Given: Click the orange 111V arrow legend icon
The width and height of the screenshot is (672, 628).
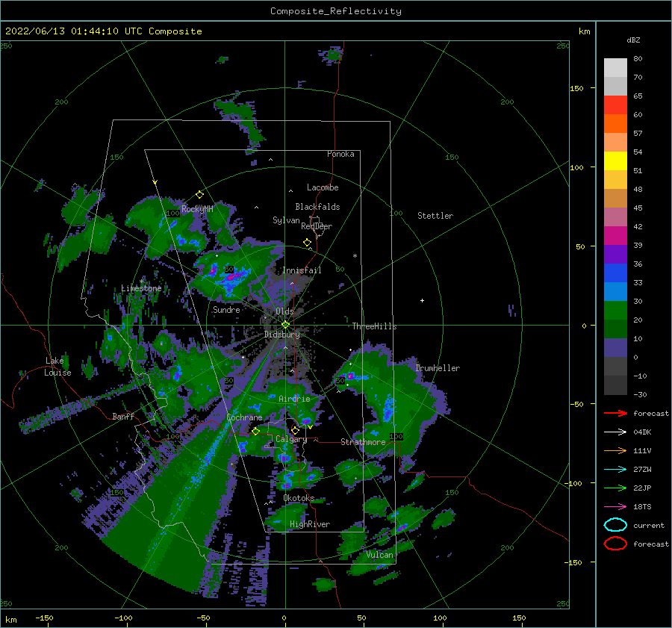Looking at the screenshot, I should tap(615, 450).
